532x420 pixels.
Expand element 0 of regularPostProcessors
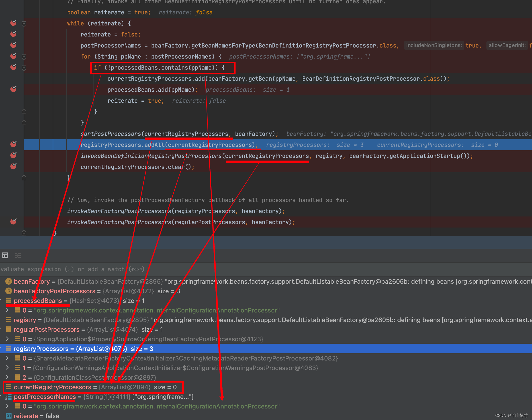[7, 339]
